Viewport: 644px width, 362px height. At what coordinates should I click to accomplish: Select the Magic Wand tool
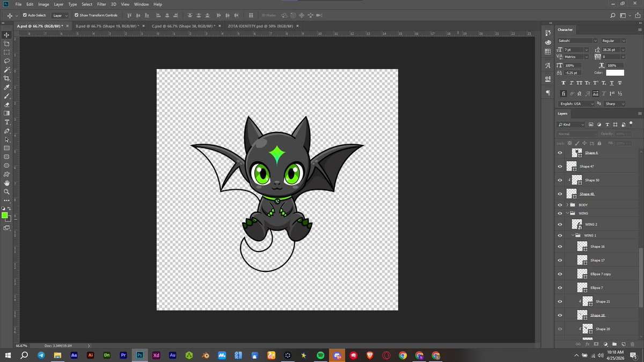coord(6,70)
